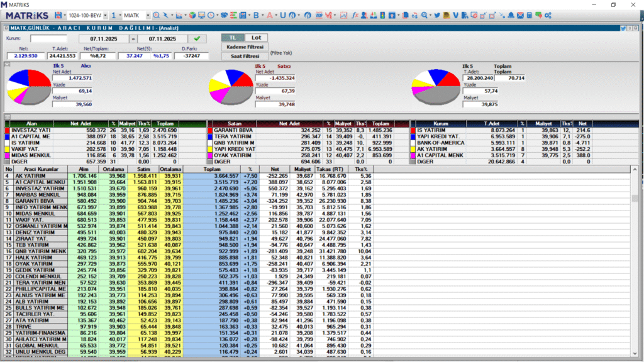Screen dimensions: 644x362
Task: Open the fx formula icon
Action: (355, 14)
